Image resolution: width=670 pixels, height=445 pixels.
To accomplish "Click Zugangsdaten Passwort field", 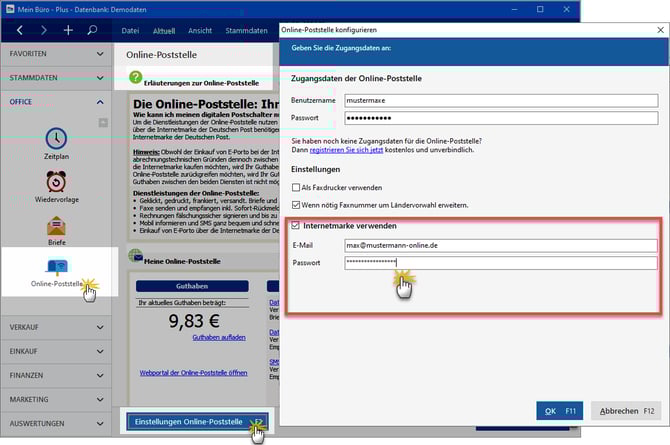I will click(501, 118).
